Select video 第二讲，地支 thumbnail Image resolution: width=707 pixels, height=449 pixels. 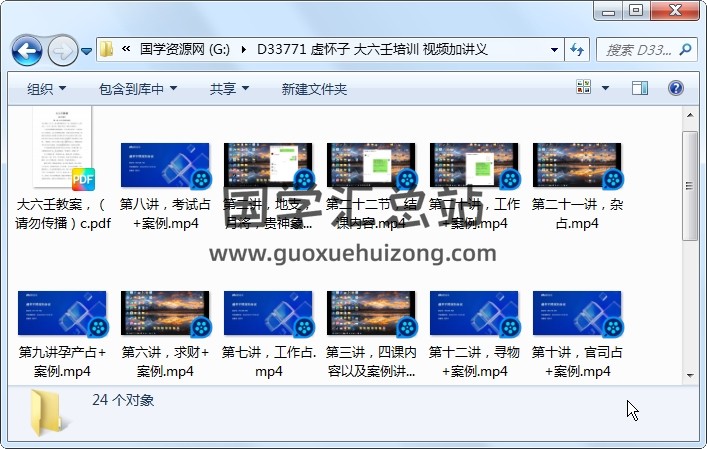(x=268, y=165)
